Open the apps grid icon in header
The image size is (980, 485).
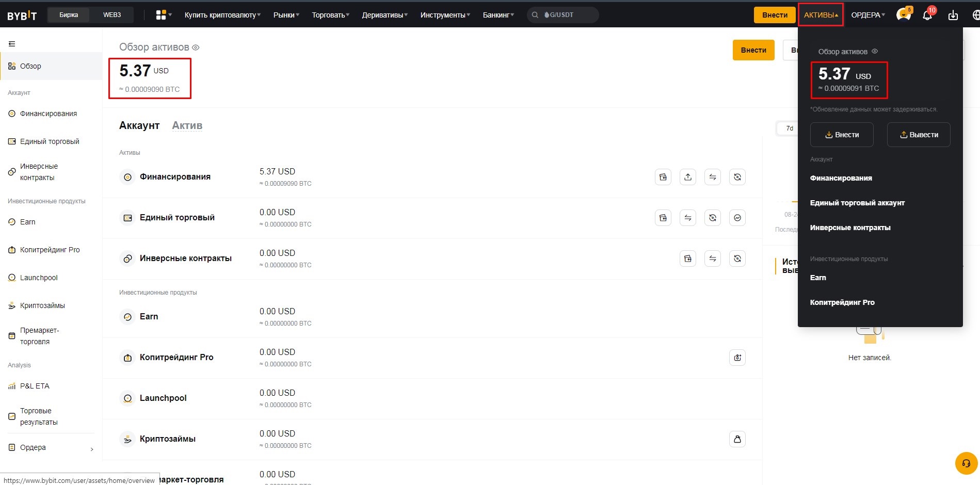161,15
